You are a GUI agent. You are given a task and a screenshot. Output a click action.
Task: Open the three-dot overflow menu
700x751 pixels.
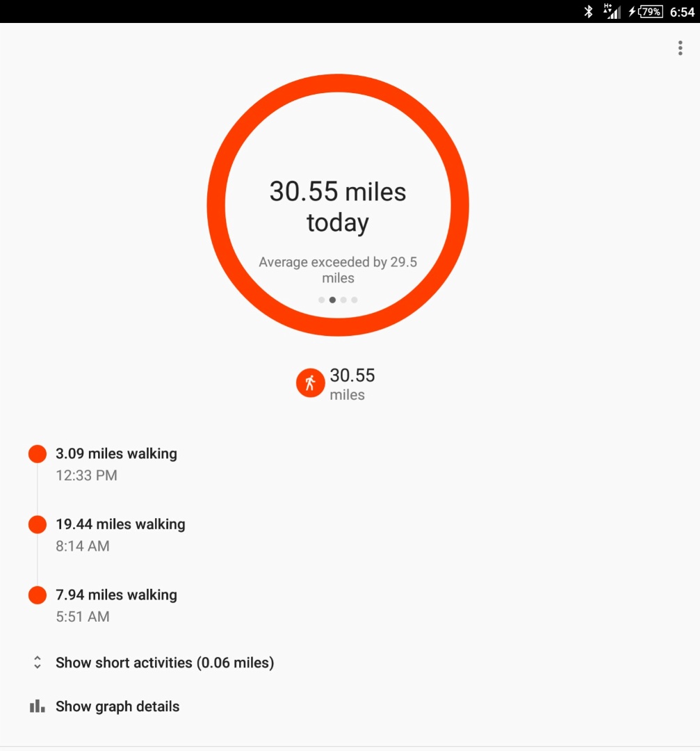point(680,48)
